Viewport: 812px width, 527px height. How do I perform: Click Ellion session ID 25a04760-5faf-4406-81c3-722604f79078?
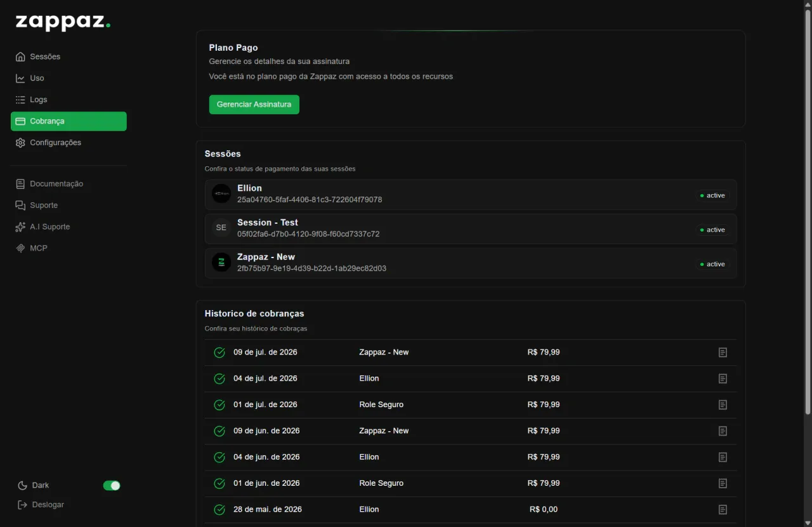(310, 200)
